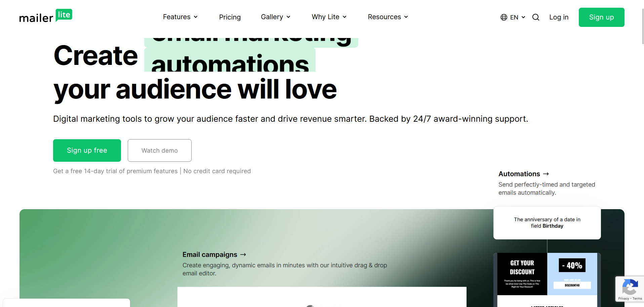
Task: Click the Log in link
Action: tap(559, 17)
